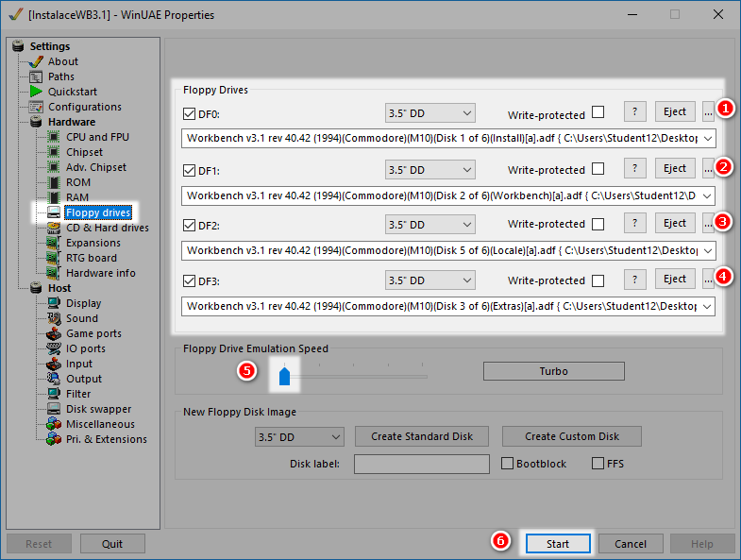
Task: Expand DF0 disk image path list (Install disk)
Action: pyautogui.click(x=707, y=139)
